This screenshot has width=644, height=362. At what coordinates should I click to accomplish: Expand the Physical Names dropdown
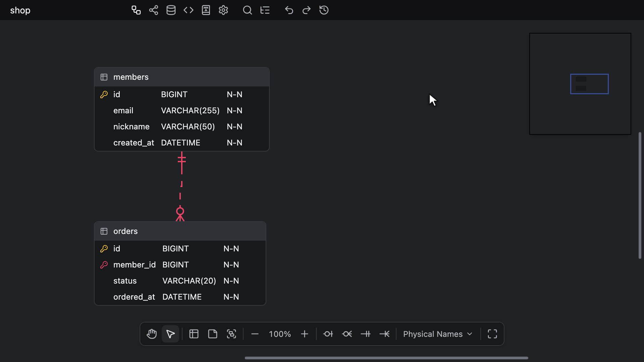point(438,334)
